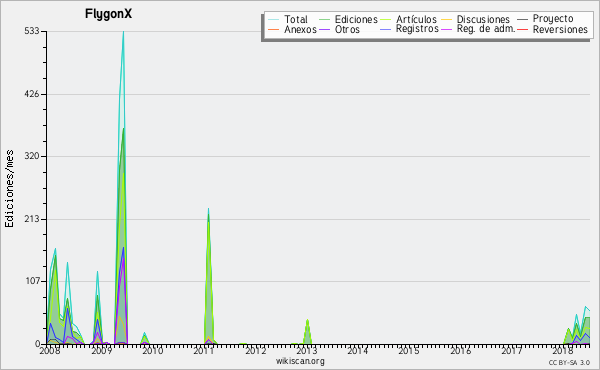Click the Reversiones legend color line
600x370 pixels.
click(522, 29)
